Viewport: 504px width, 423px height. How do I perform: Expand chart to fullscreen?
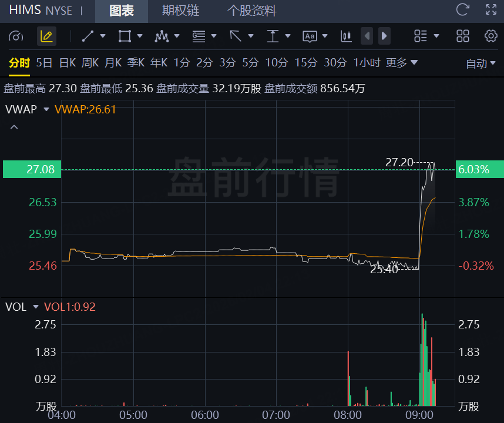(491, 9)
